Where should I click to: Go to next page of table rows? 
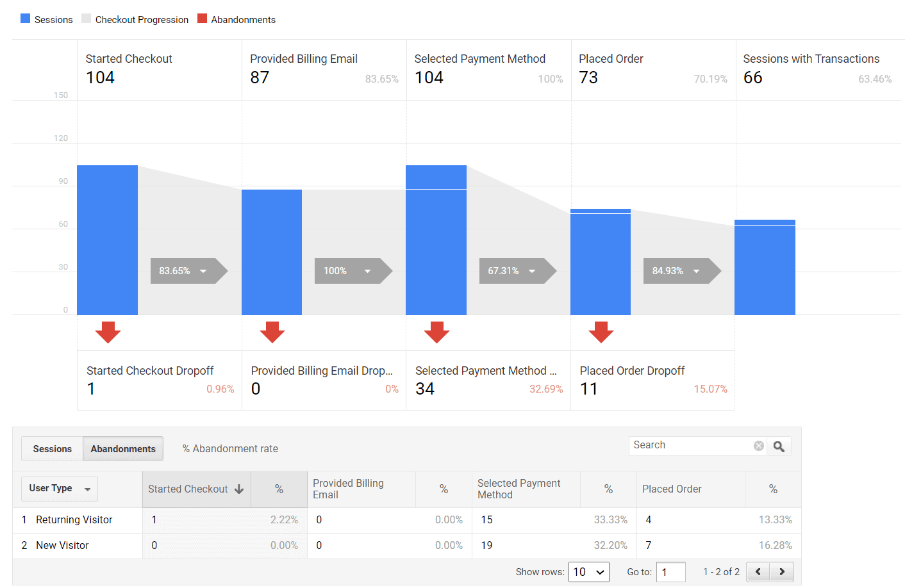(x=782, y=571)
